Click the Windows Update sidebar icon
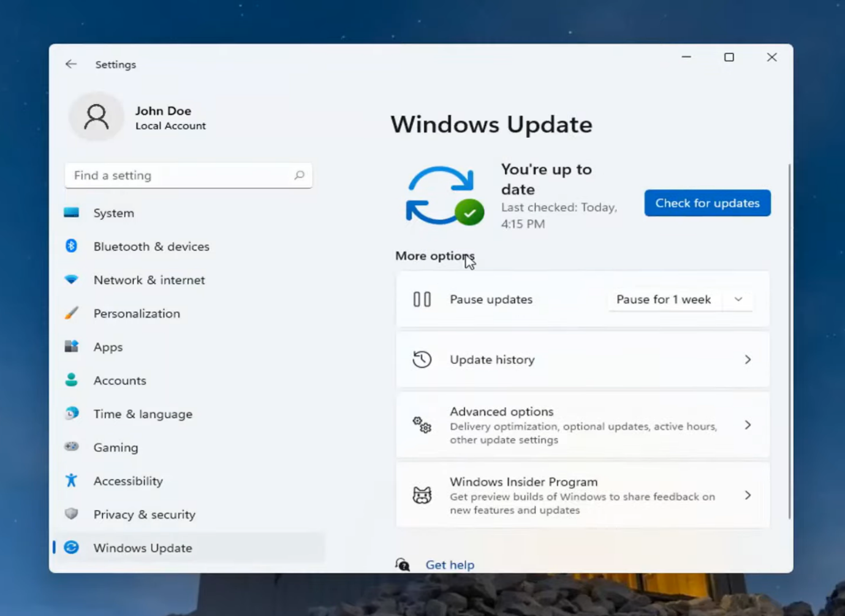 tap(71, 547)
